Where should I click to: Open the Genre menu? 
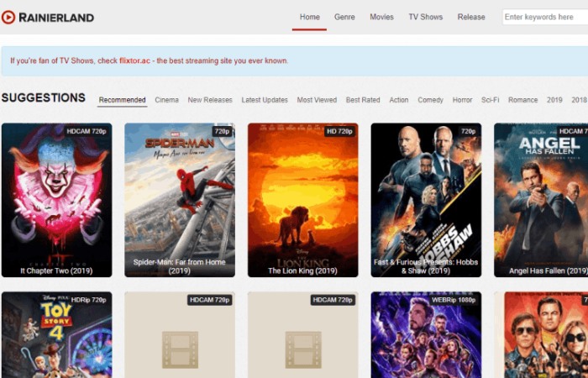pyautogui.click(x=344, y=18)
